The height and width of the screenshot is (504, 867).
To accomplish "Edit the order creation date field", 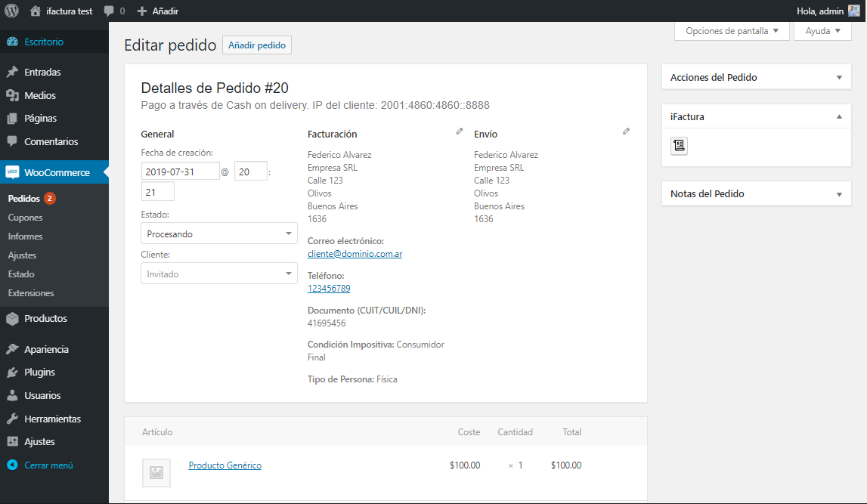I will tap(180, 172).
